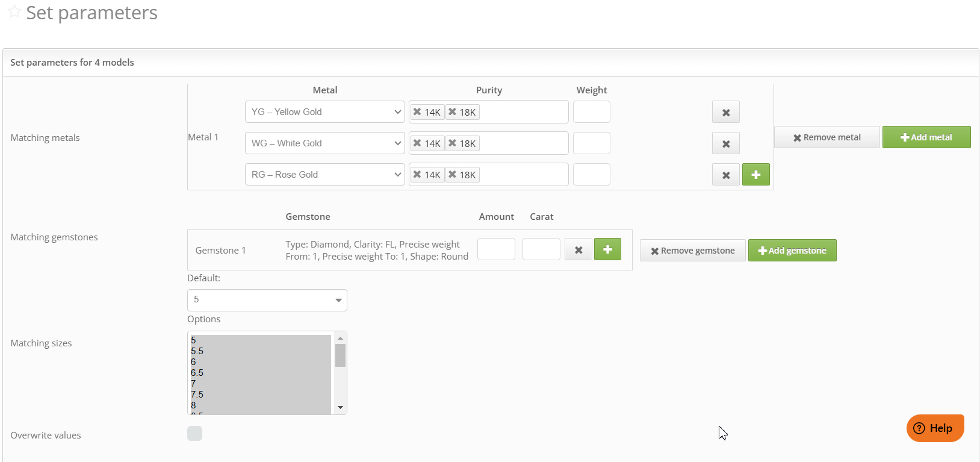Remove the 18K tag from Yellow Gold purity
The height and width of the screenshot is (462, 980).
pos(453,111)
